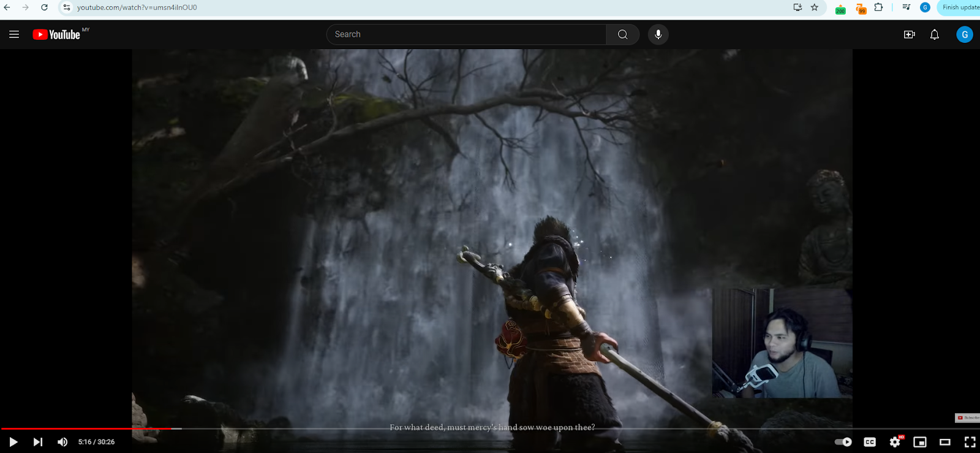Image resolution: width=980 pixels, height=453 pixels.
Task: Go back with browser back arrow
Action: tap(7, 7)
